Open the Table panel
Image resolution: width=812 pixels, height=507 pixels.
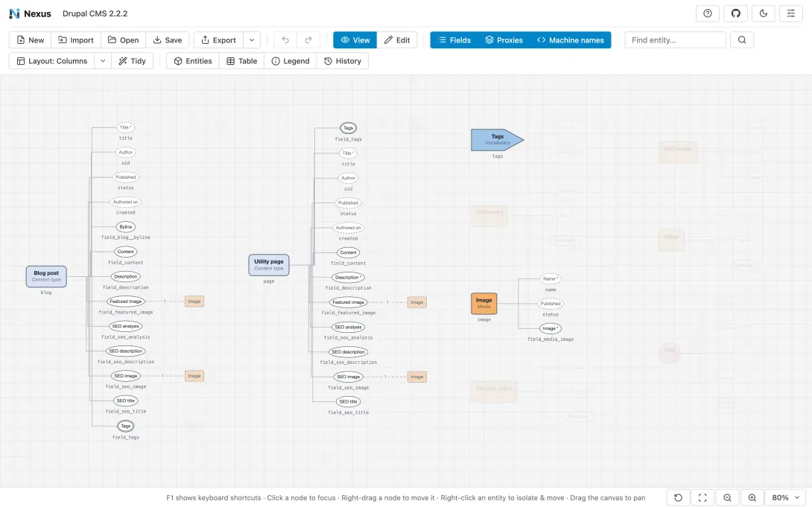(241, 61)
